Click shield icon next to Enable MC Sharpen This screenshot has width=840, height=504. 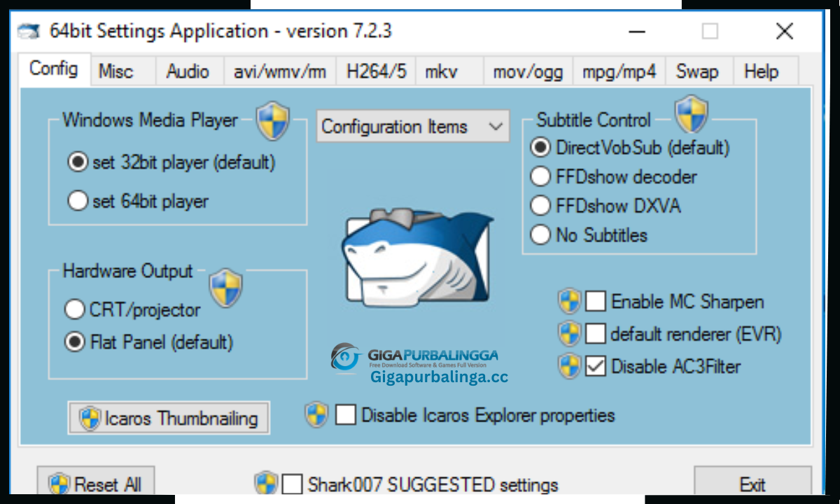coord(570,302)
